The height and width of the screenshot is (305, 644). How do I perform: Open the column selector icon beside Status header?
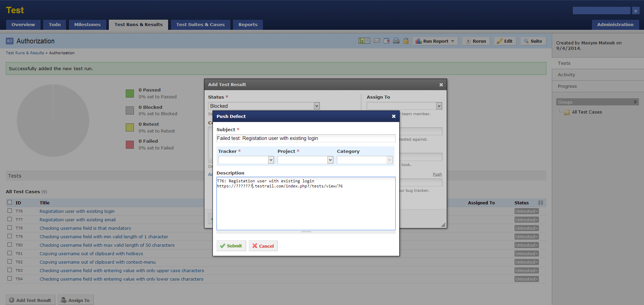(541, 203)
